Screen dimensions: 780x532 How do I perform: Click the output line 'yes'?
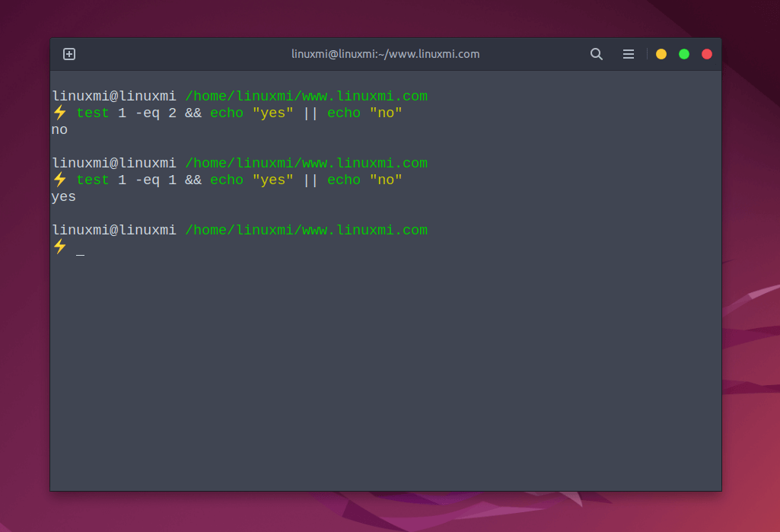(63, 197)
